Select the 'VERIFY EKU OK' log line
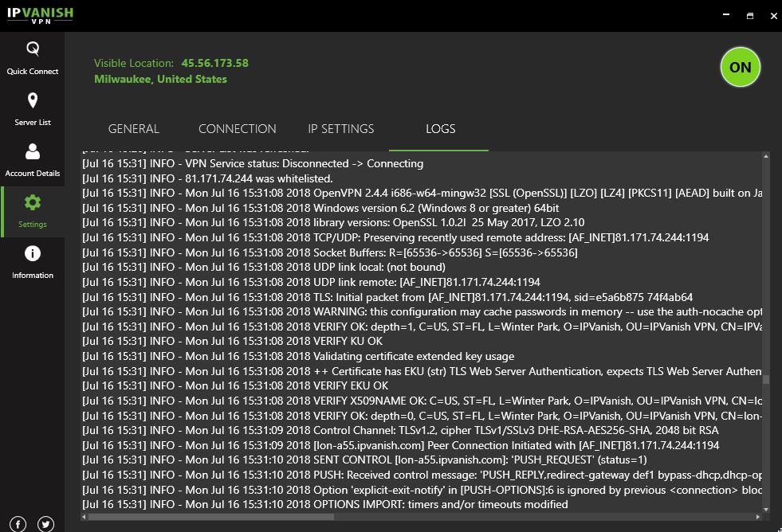The image size is (782, 532). 235,385
